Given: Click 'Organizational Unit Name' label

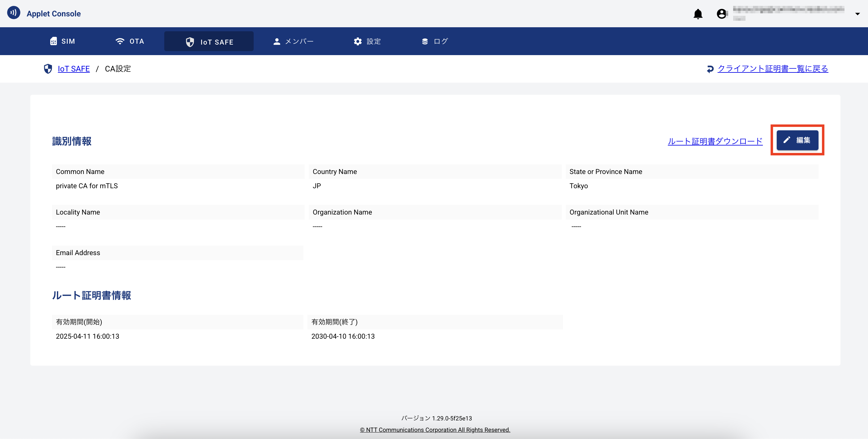Looking at the screenshot, I should pos(609,212).
